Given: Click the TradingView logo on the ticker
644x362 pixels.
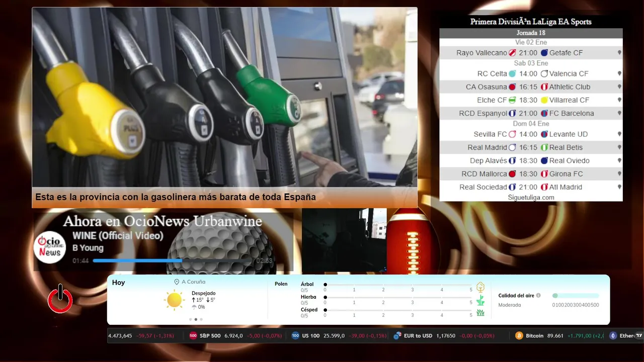Looking at the screenshot, I should 639,336.
